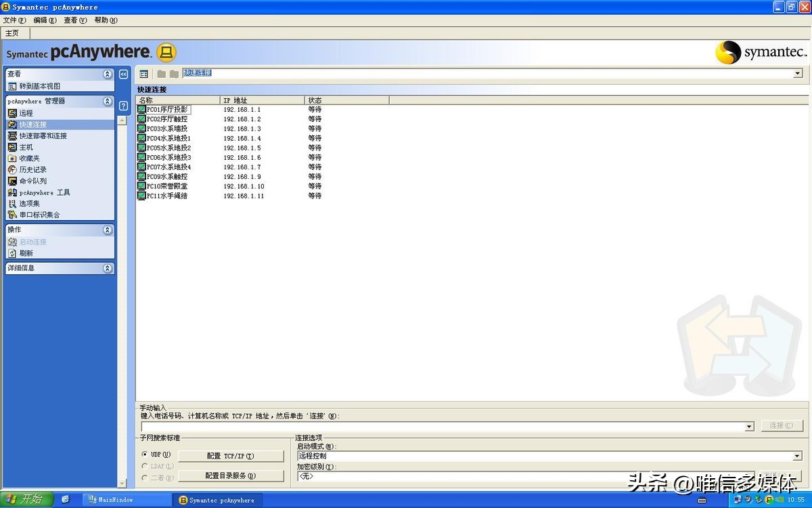The image size is (812, 508).
Task: Click the question mark help icon
Action: 124,106
